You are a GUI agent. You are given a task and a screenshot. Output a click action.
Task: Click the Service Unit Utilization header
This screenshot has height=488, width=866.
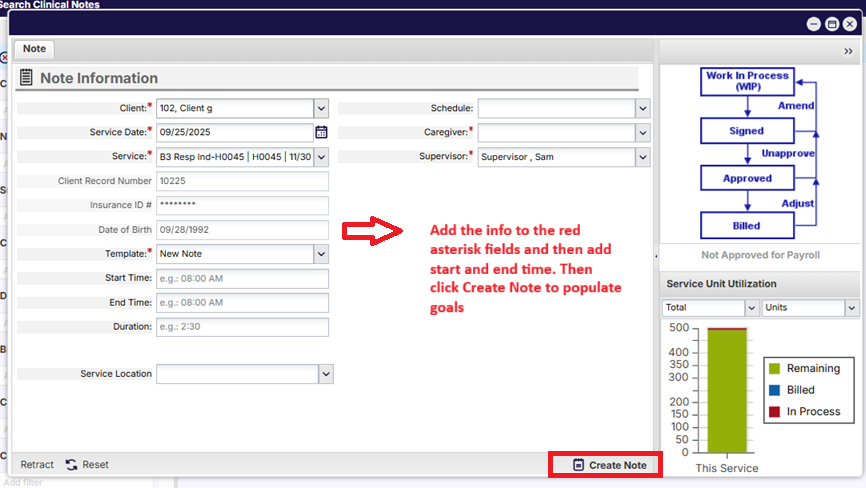click(x=721, y=284)
